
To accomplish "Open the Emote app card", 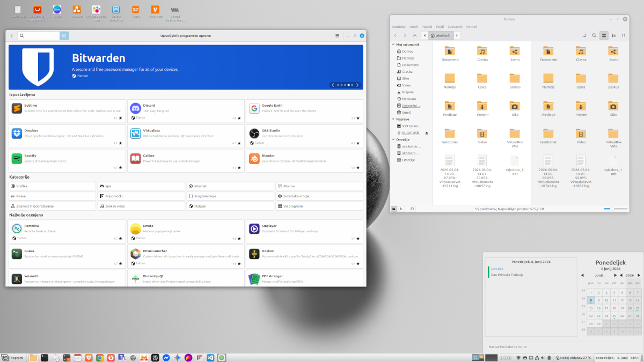I will click(x=186, y=231).
